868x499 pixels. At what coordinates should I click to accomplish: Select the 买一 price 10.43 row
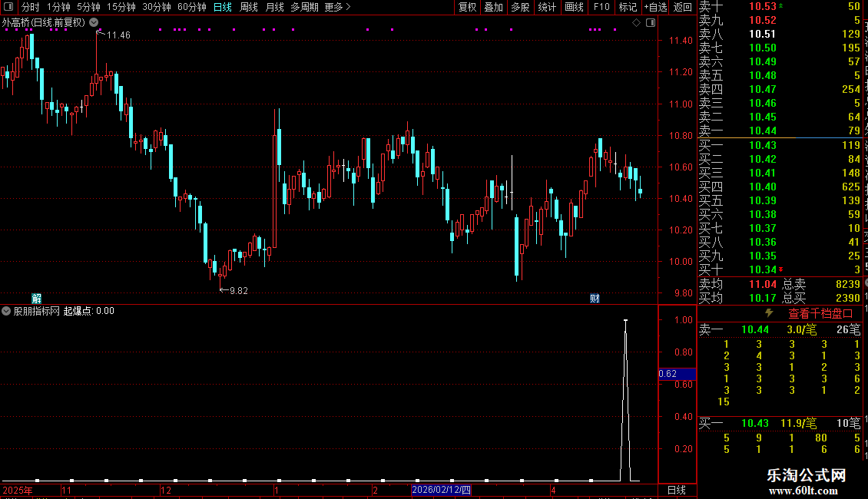780,145
